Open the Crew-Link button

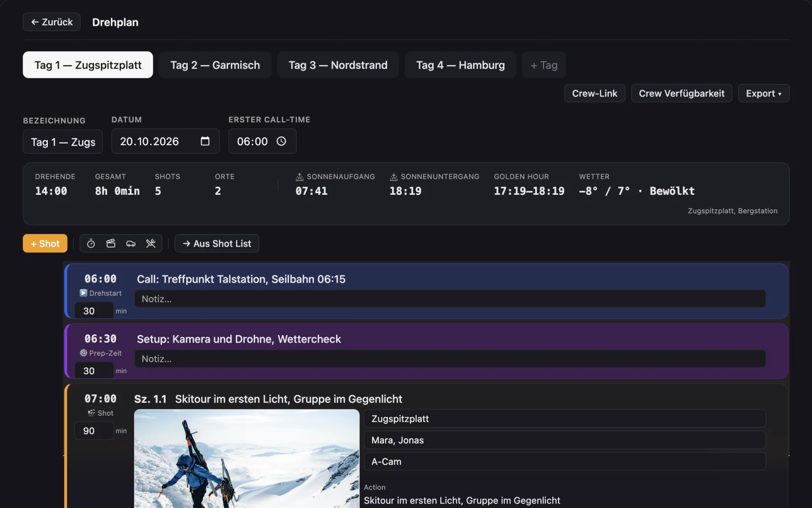point(595,93)
